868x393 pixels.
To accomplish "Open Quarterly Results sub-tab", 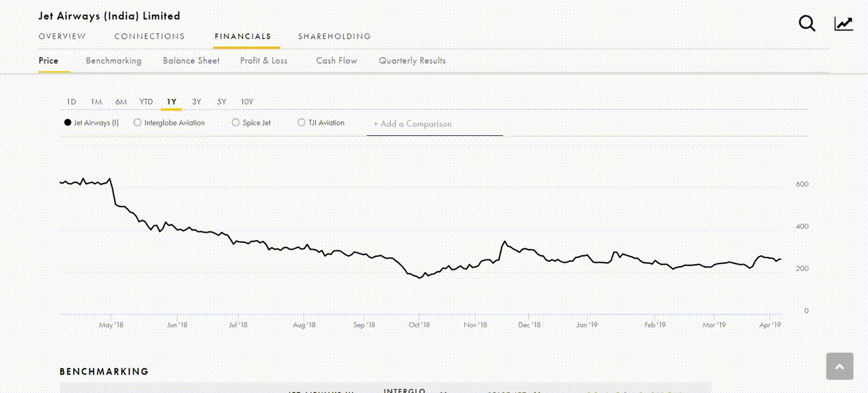I will point(412,61).
